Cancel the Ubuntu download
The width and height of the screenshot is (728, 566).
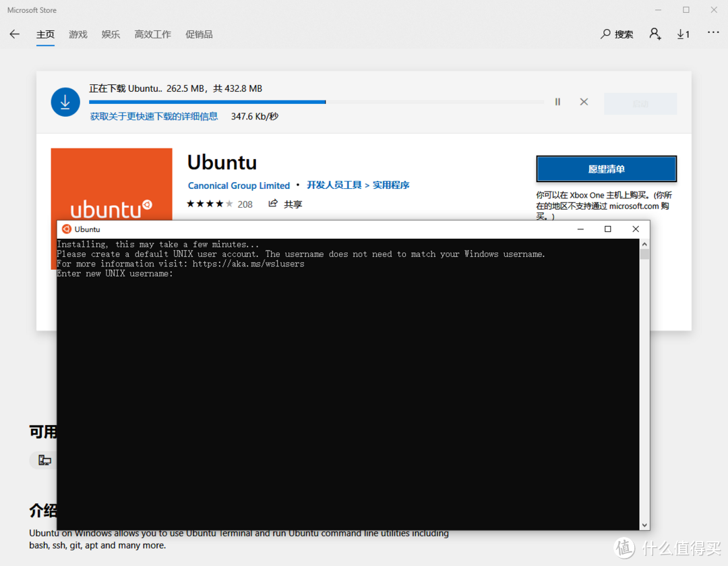coord(584,102)
